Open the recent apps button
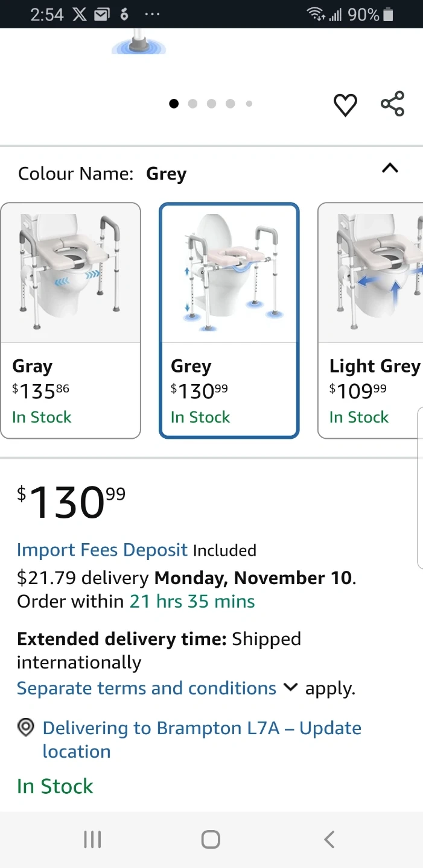Viewport: 423px width, 868px height. point(92,839)
